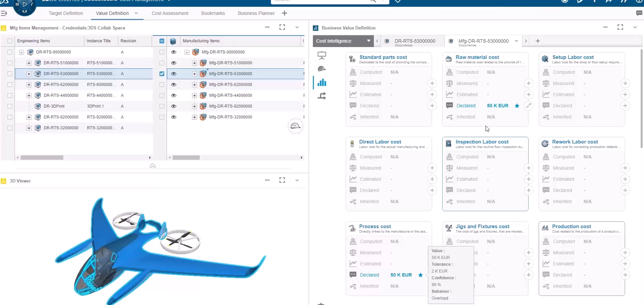Check the box for DR-RTS-51000000
644x305 pixels.
(10, 63)
